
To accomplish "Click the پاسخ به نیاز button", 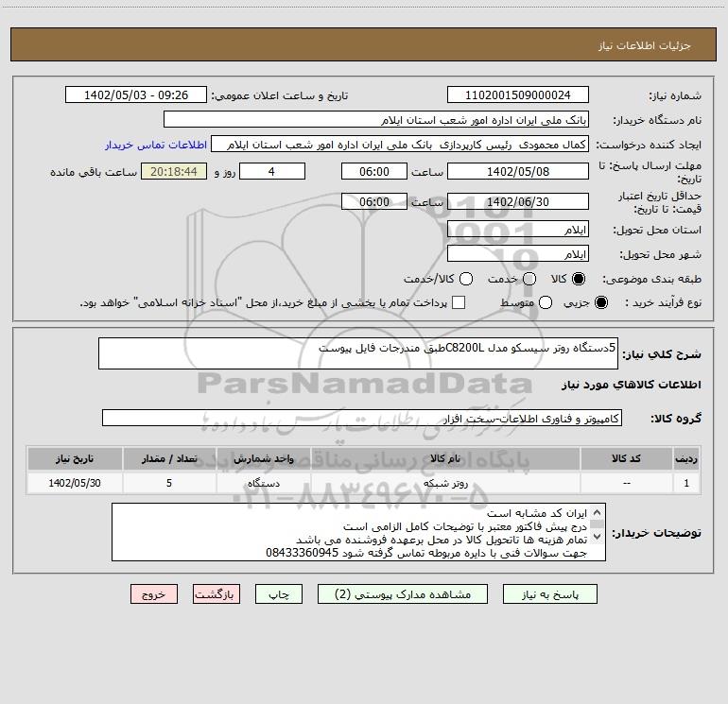I will coord(549,594).
